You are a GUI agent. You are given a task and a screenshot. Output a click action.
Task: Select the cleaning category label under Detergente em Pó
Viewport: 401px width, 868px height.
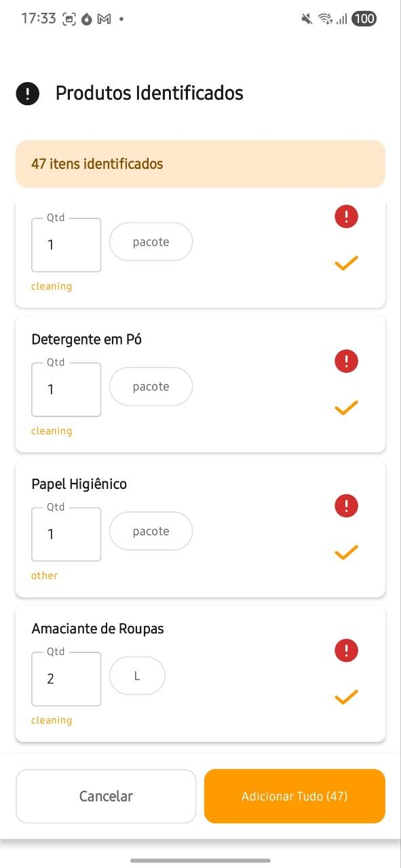click(x=52, y=431)
